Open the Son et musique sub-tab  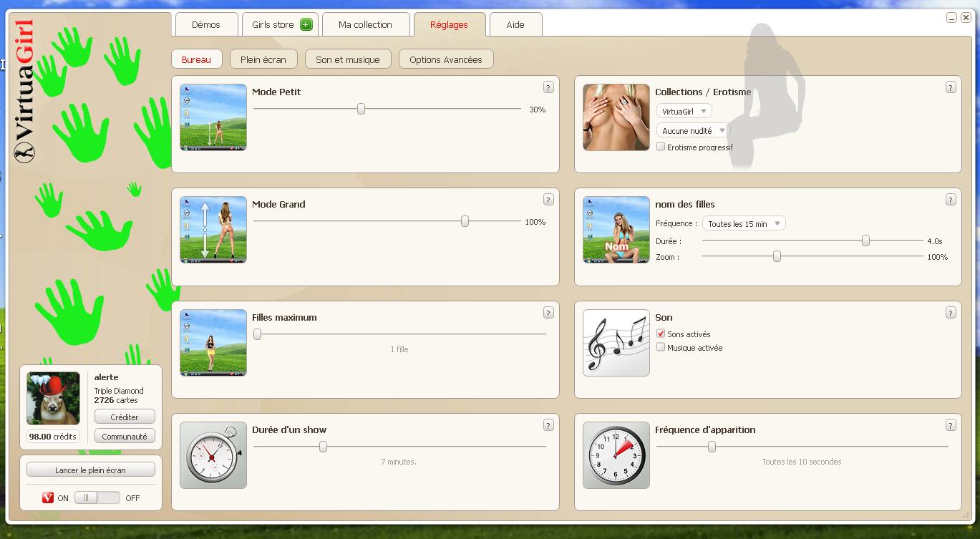(x=348, y=59)
